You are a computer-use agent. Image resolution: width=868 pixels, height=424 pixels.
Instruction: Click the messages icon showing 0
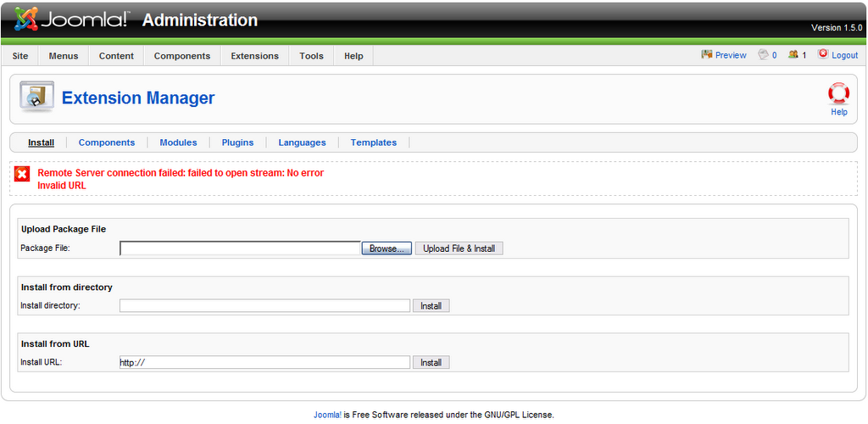pos(764,55)
